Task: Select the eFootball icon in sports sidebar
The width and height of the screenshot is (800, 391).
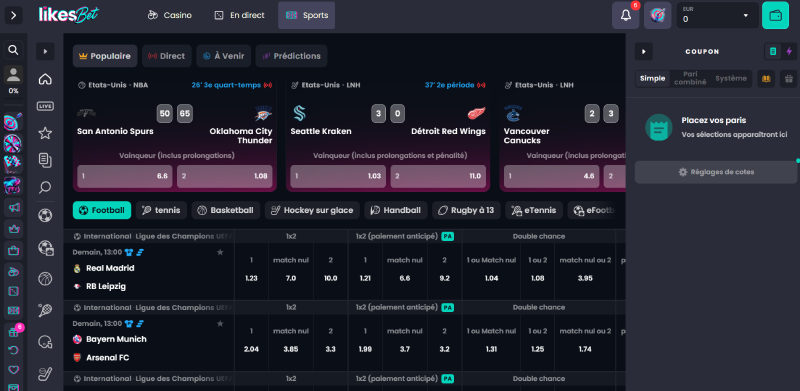Action: [45, 248]
